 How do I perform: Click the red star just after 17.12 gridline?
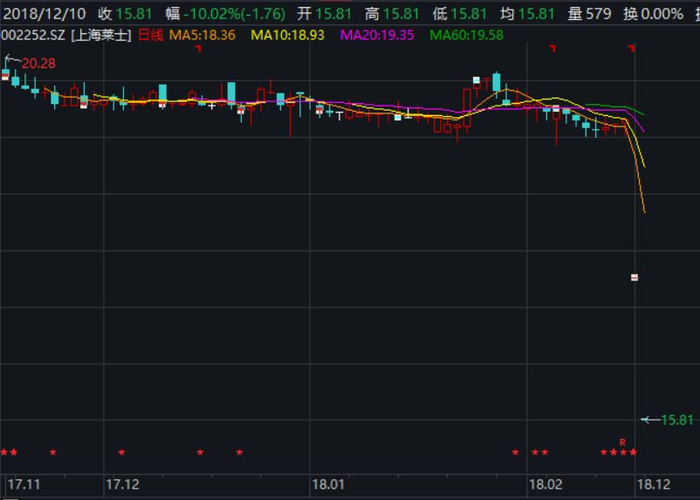[121, 452]
